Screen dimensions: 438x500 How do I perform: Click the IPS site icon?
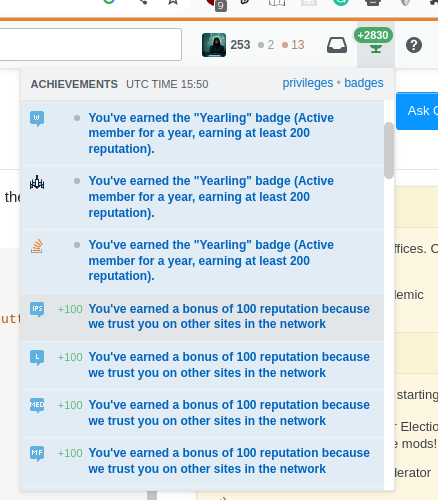[x=37, y=309]
